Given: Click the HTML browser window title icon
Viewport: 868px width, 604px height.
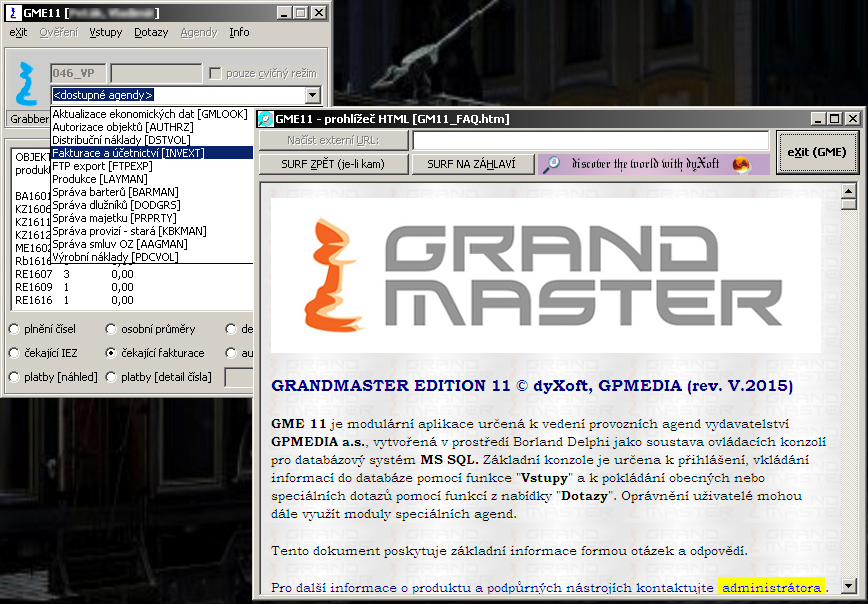Looking at the screenshot, I should (x=265, y=118).
